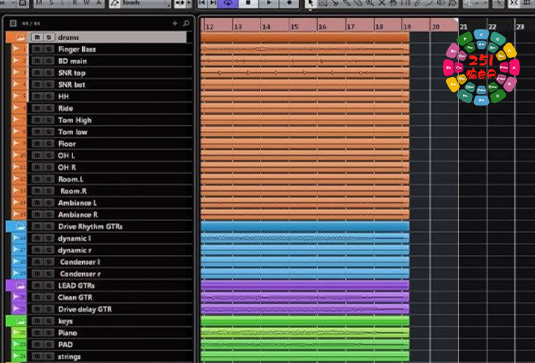Solo the strings track

click(x=49, y=357)
